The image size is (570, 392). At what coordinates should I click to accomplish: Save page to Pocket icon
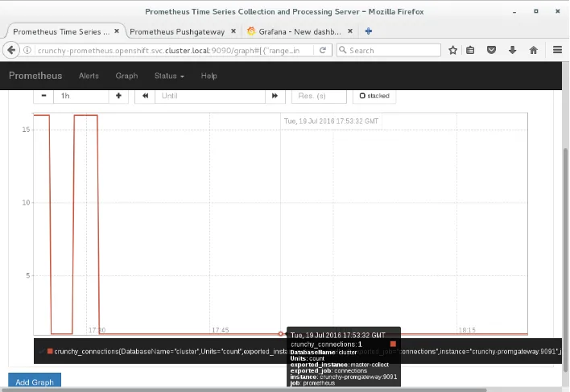[492, 50]
